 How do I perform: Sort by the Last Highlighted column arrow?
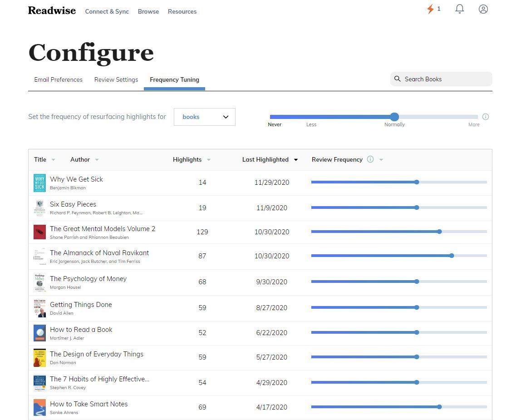coord(296,160)
